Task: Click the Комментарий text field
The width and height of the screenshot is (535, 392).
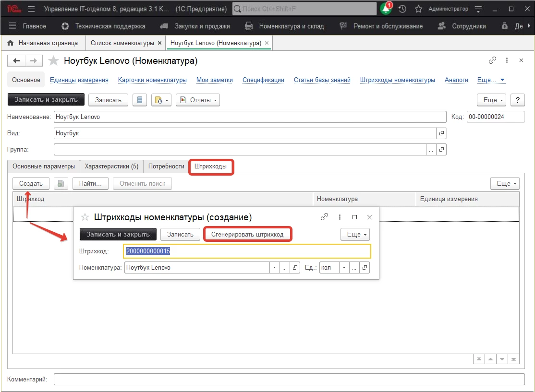Action: click(x=289, y=380)
